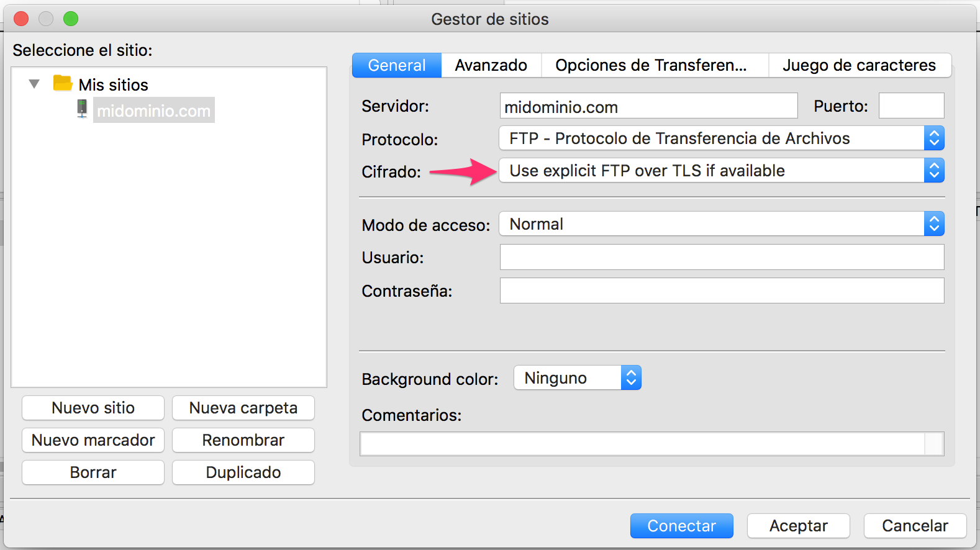Cancel the site manager dialog

pos(915,526)
